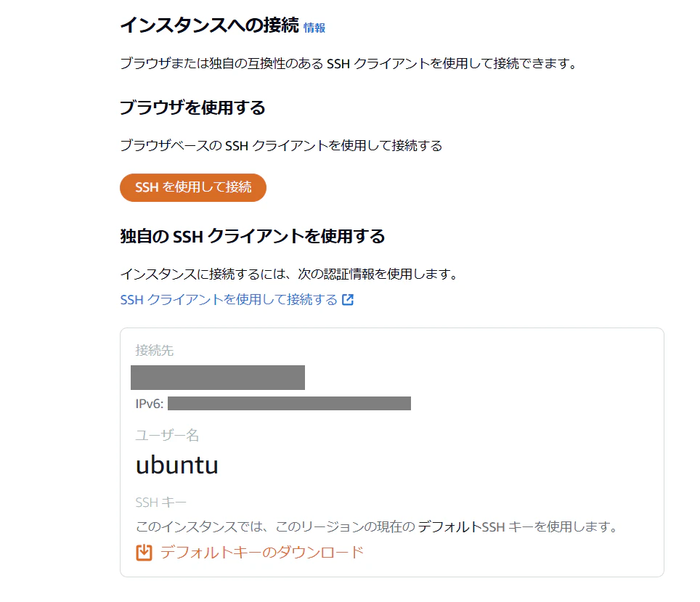Click the 独自の SSH クライアントを使用する heading
Screen dimensions: 700x602
tap(252, 236)
